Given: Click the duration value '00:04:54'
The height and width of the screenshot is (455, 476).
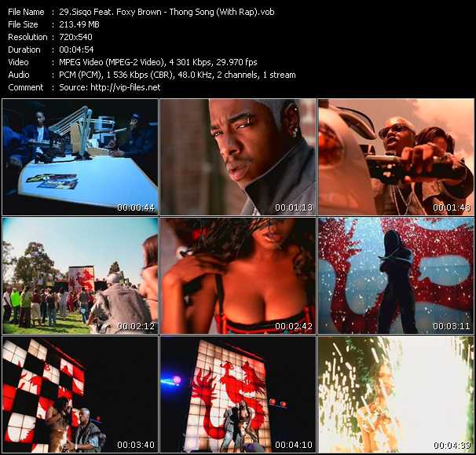Looking at the screenshot, I should [x=76, y=50].
